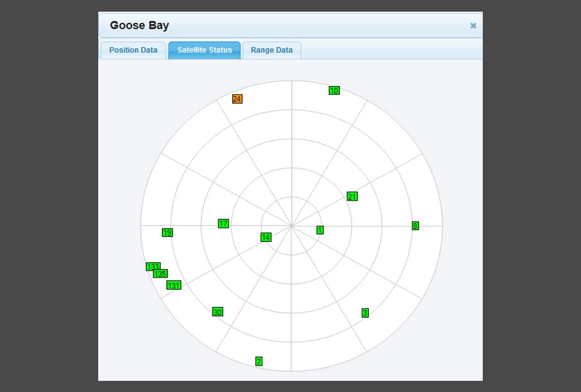Select satellite 19 marker
The height and width of the screenshot is (392, 581).
point(167,233)
